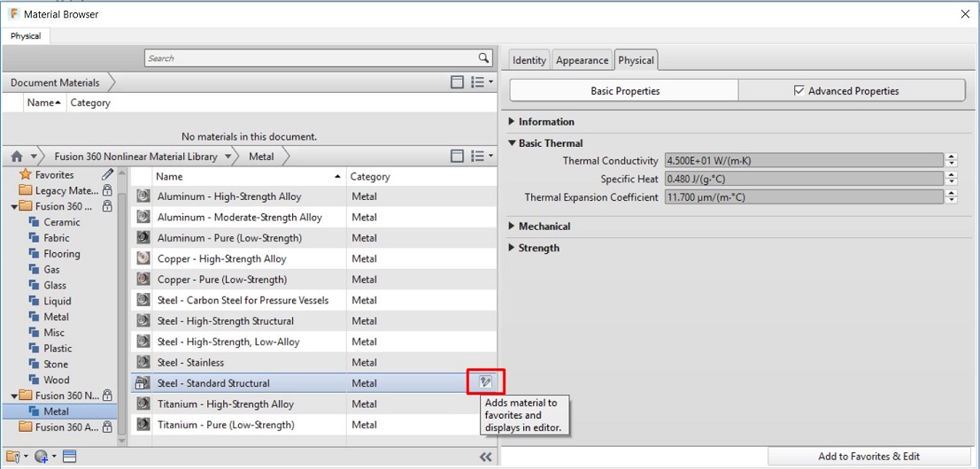Click the Thermal Conductivity value field
Viewport: 980px width, 469px height.
(804, 160)
